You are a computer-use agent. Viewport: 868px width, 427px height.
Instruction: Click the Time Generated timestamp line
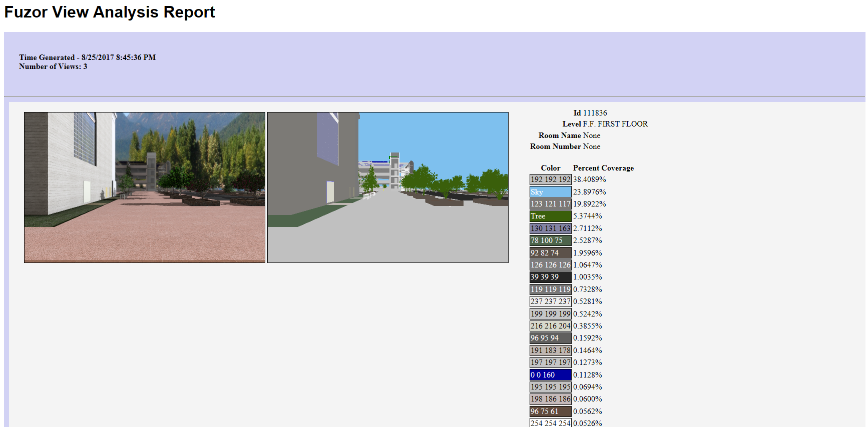[88, 57]
